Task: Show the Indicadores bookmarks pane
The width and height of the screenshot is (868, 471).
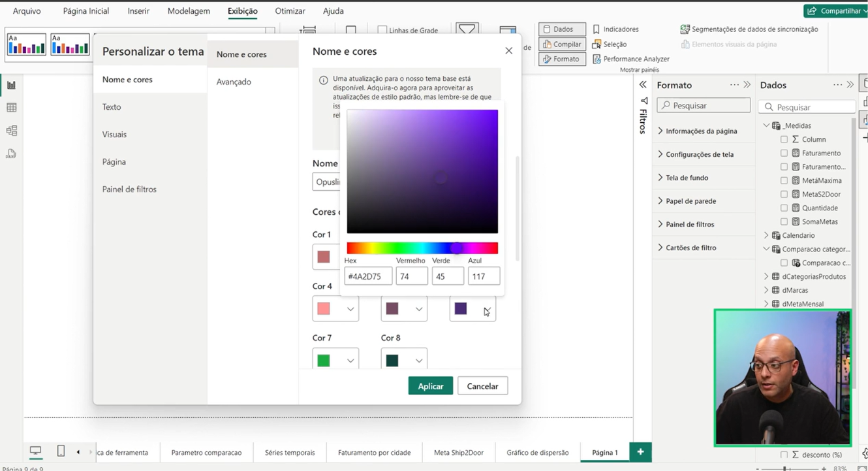Action: (615, 29)
